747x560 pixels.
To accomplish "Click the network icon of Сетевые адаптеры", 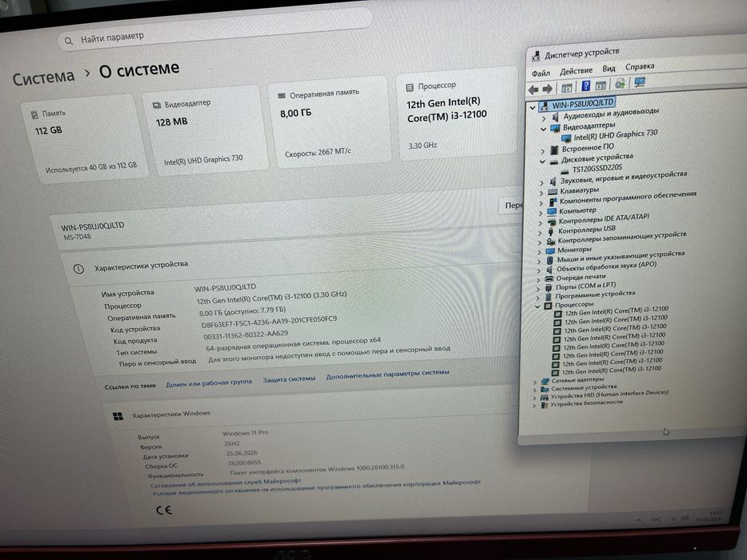I will 545,382.
